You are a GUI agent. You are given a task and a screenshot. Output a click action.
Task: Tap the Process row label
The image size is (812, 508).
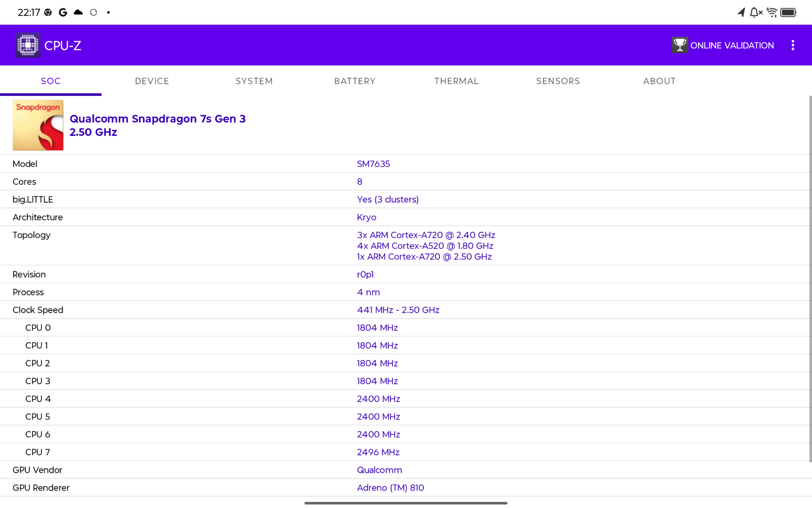coord(28,292)
